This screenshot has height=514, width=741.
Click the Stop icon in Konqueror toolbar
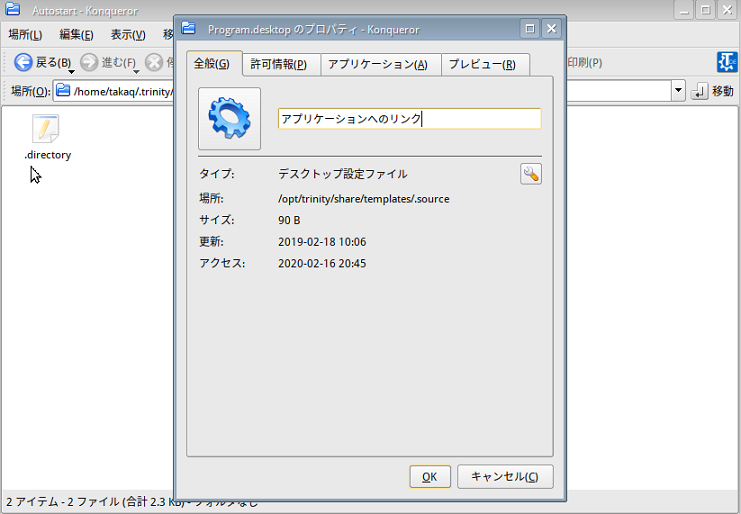(x=154, y=62)
